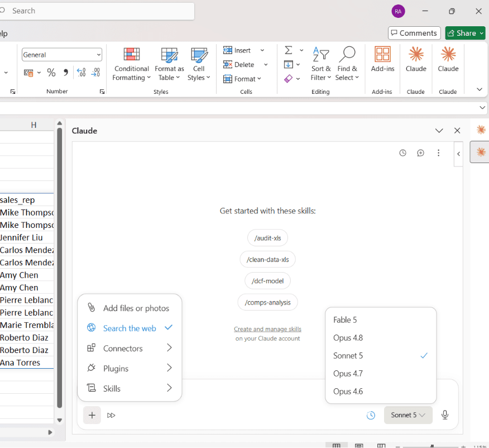Click the /clean-data-xls skill chip
The image size is (489, 448).
click(x=267, y=260)
